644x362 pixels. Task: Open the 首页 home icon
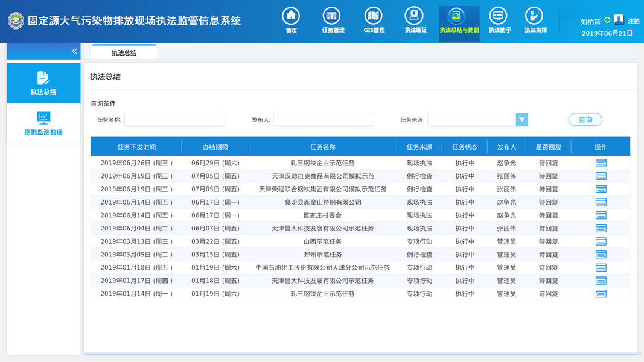coord(291,20)
